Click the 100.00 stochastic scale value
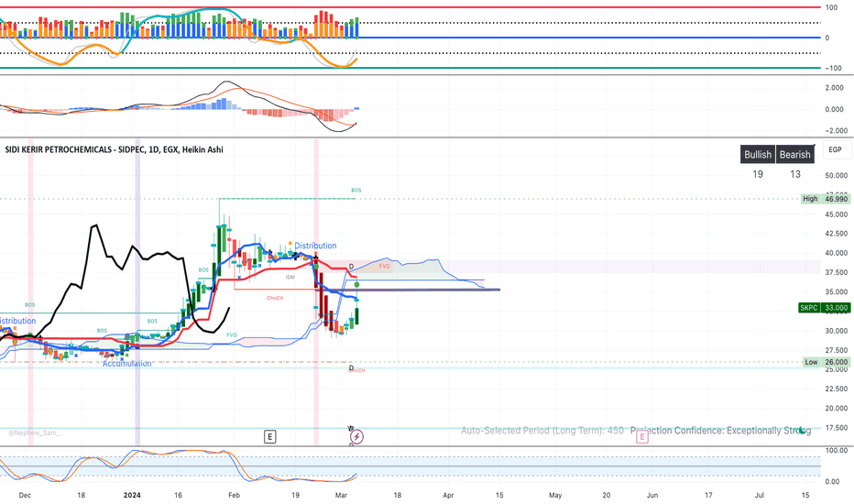 click(837, 451)
